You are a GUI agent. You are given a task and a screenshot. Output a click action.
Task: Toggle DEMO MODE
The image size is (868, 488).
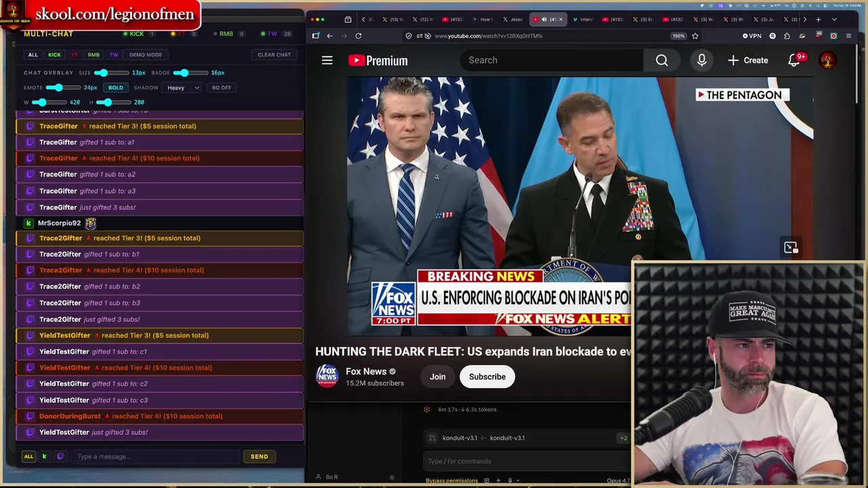145,55
